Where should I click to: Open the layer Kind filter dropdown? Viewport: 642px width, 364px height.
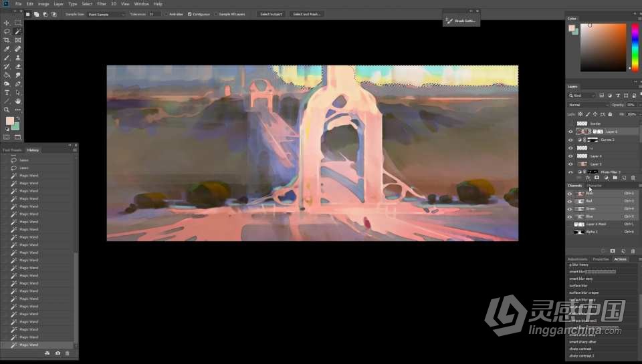(x=582, y=96)
